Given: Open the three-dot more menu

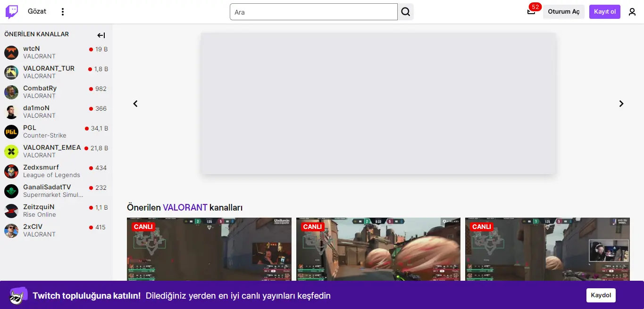Looking at the screenshot, I should click(x=63, y=12).
